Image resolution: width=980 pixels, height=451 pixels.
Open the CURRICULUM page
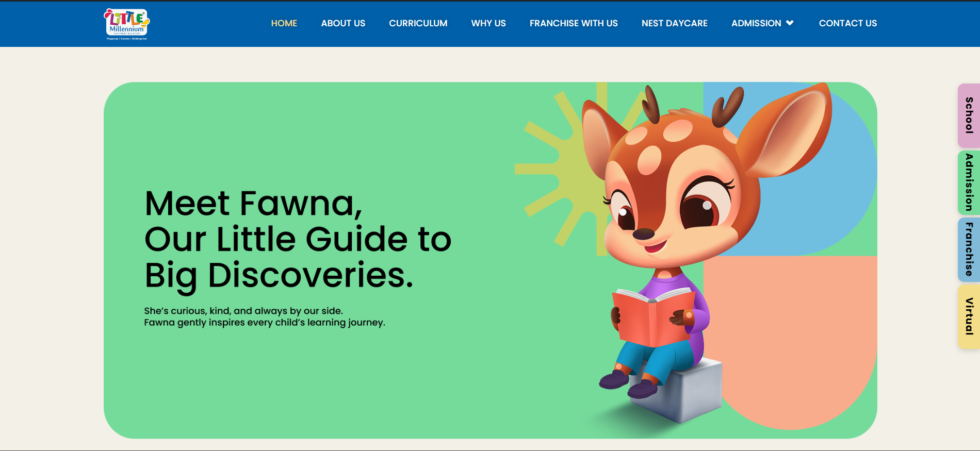pyautogui.click(x=418, y=23)
